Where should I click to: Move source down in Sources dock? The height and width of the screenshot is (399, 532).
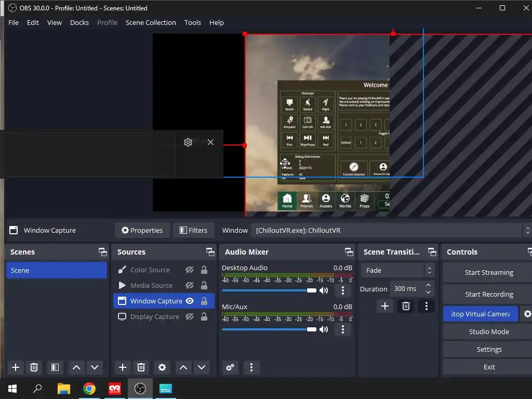point(202,367)
